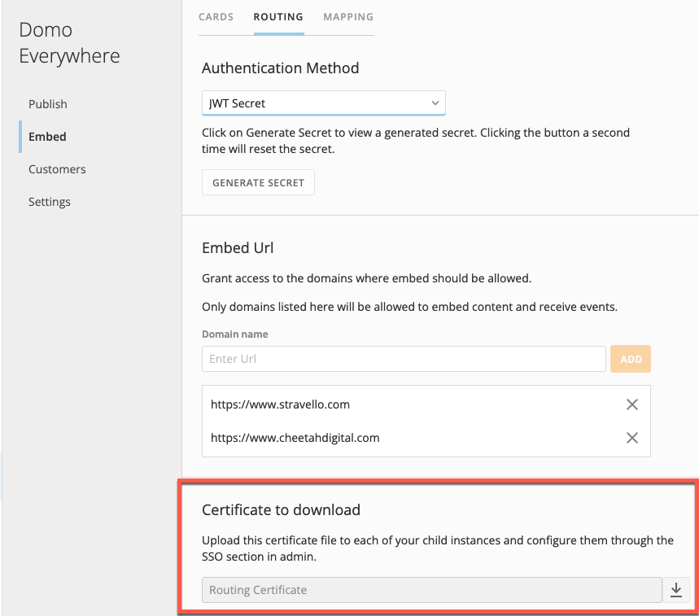Open the Mapping tab
Image resolution: width=699 pixels, height=616 pixels.
pos(348,17)
